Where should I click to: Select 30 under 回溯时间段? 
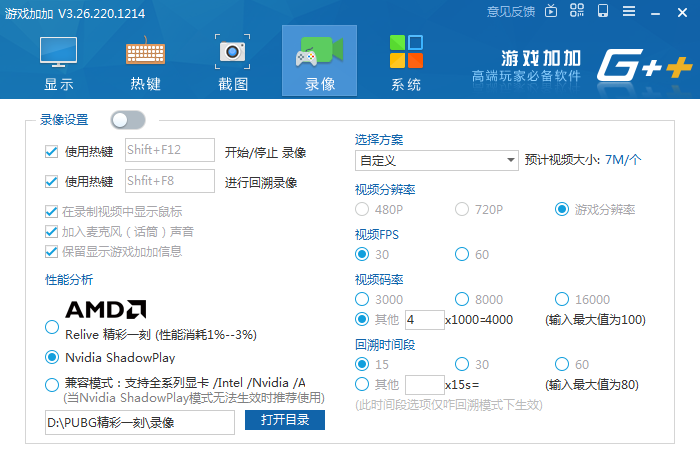pyautogui.click(x=462, y=364)
